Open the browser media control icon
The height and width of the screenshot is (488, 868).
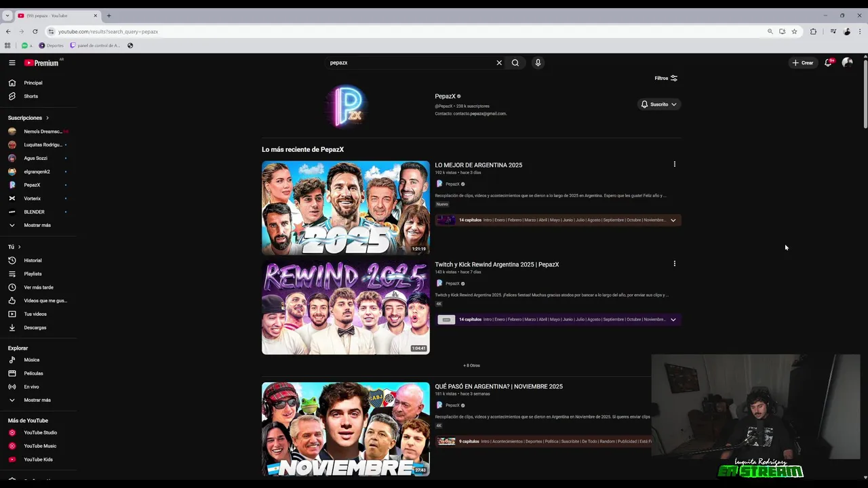coord(833,31)
